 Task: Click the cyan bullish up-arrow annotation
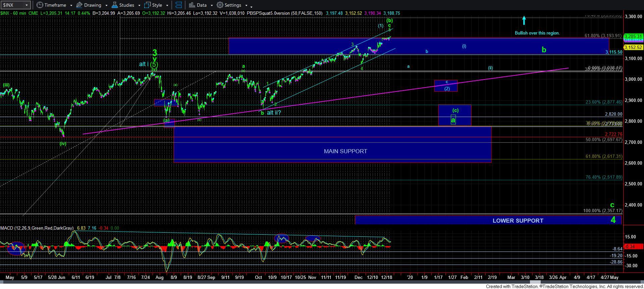tap(524, 20)
